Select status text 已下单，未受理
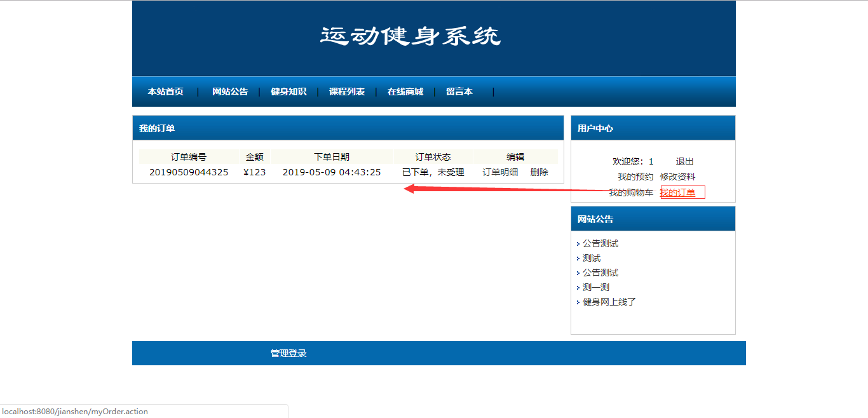The width and height of the screenshot is (868, 418). (x=433, y=172)
